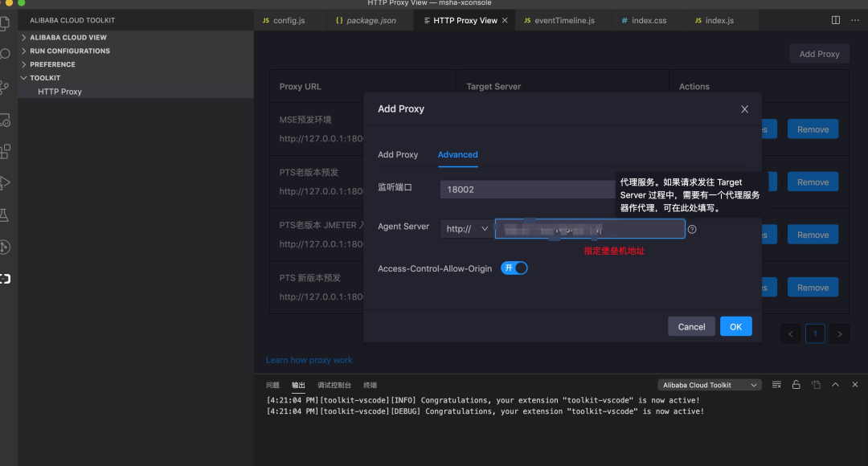Expand PREFERENCE section

tap(136, 64)
